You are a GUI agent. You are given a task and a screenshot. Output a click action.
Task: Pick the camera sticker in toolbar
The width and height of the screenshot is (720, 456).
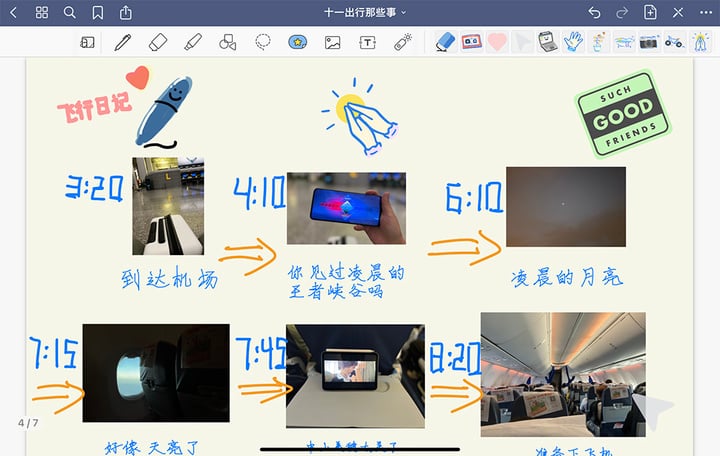pos(649,42)
